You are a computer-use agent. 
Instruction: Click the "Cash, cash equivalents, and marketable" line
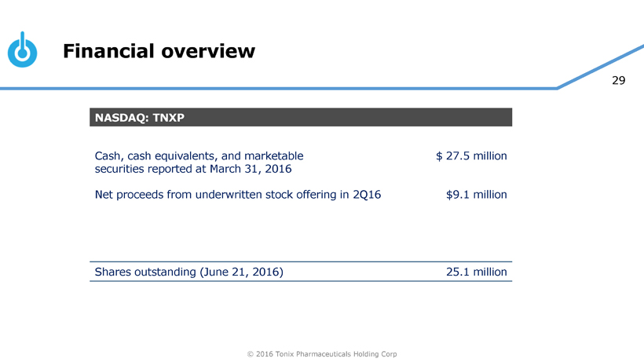click(198, 155)
